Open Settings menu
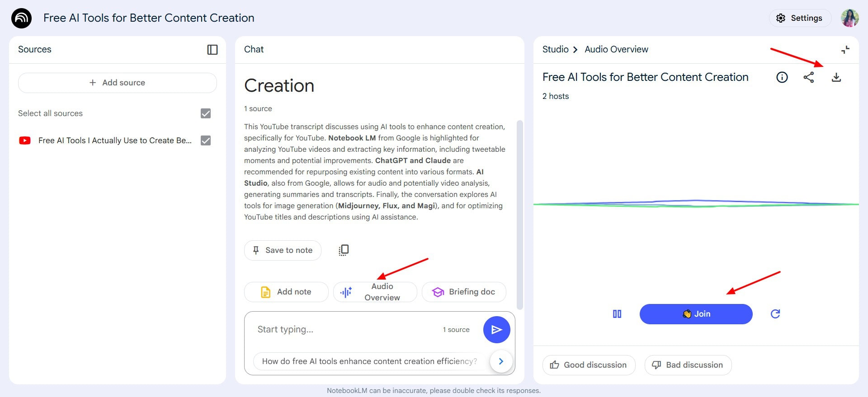The width and height of the screenshot is (868, 397). [799, 18]
